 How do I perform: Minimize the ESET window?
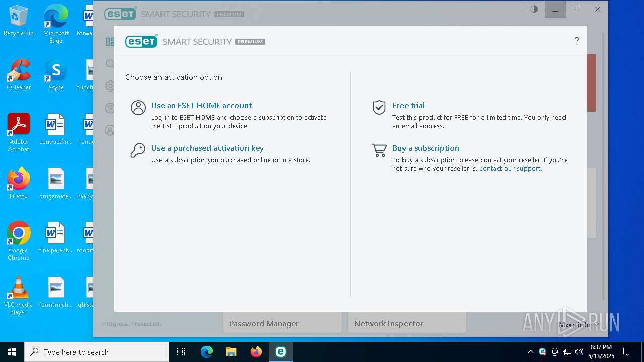pyautogui.click(x=555, y=9)
